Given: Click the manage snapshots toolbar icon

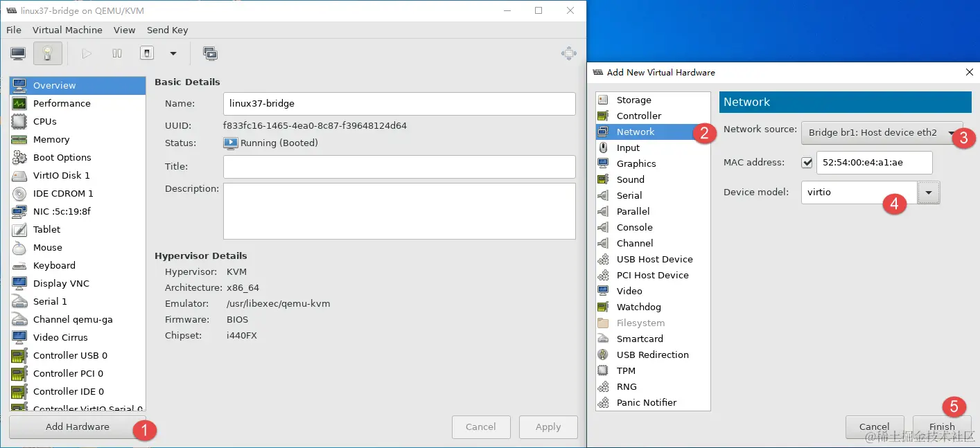Looking at the screenshot, I should (210, 53).
